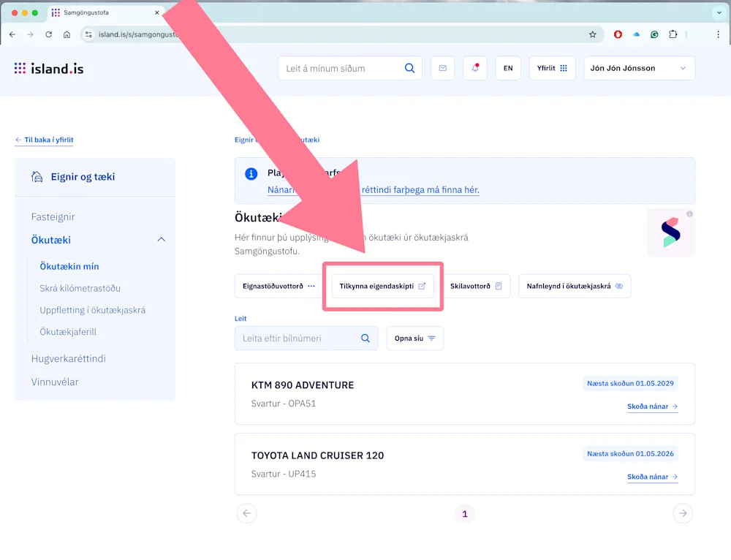Open the blue cloud extension icon
The width and height of the screenshot is (731, 560).
click(636, 34)
